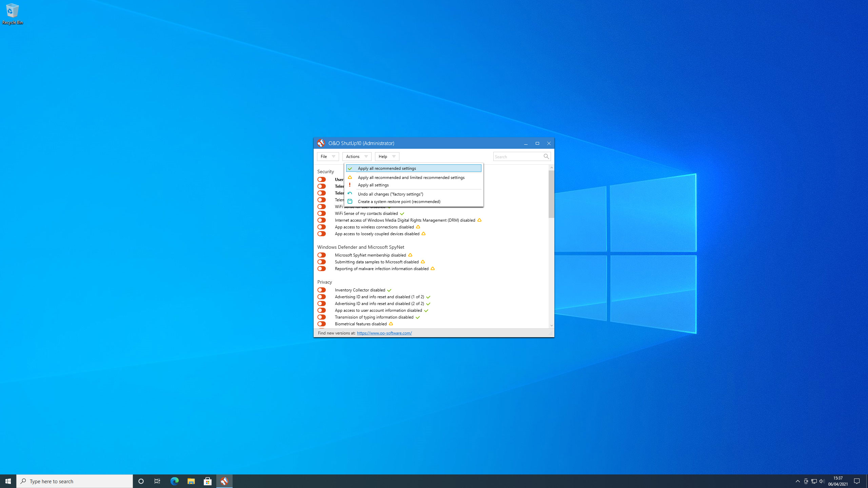This screenshot has height=488, width=868.
Task: Click yellow triangle beside loosely coupled devices disabled
Action: 423,234
